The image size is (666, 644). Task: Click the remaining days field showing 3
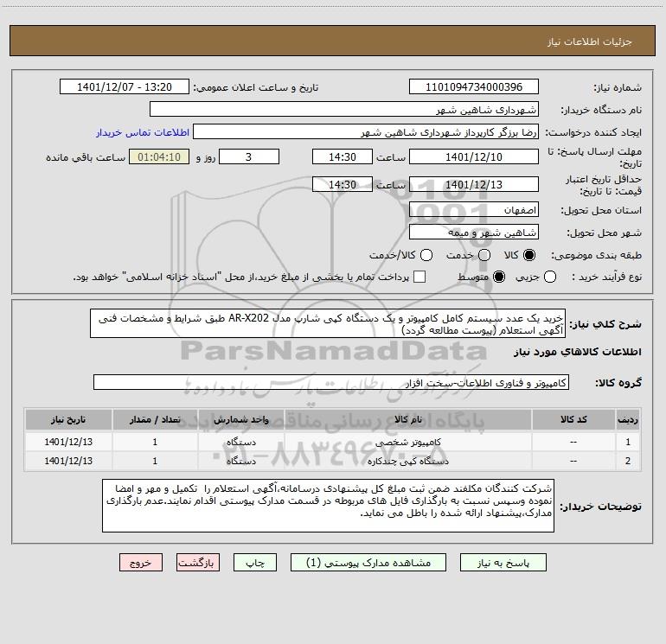point(249,156)
